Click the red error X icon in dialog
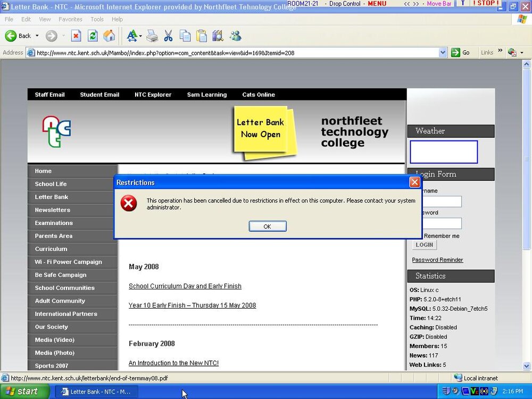 129,203
